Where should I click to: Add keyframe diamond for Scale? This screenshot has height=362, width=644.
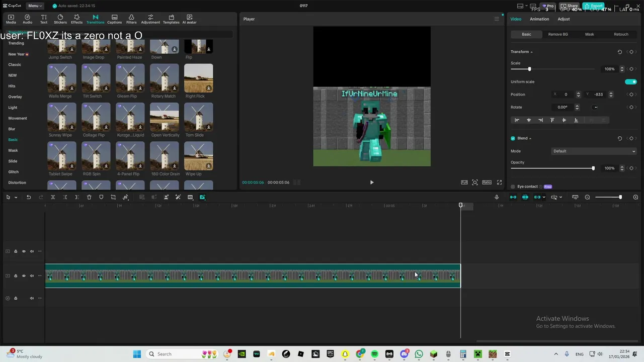pos(631,69)
